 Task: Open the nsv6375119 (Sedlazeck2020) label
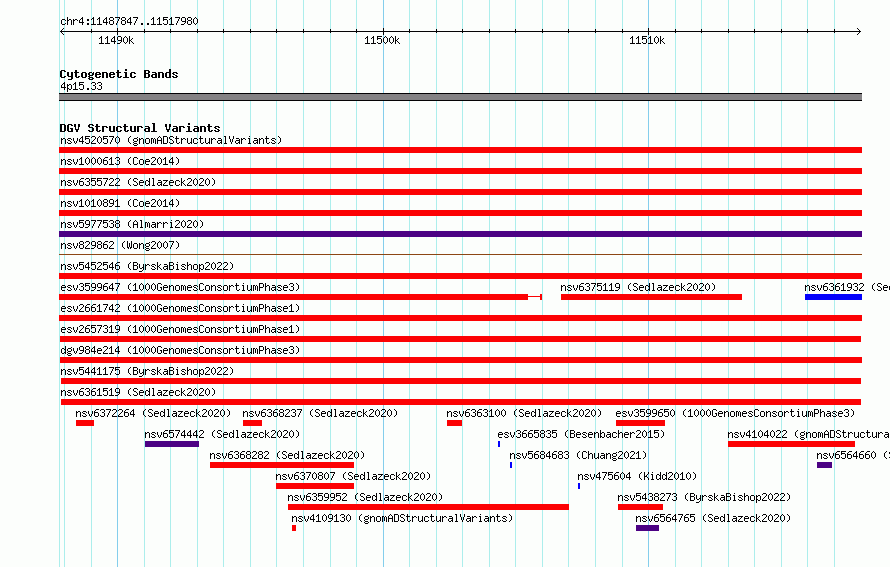[x=638, y=287]
